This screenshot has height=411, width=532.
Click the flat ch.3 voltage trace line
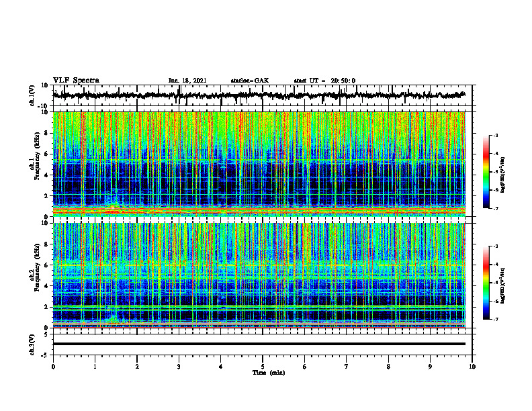pyautogui.click(x=259, y=344)
